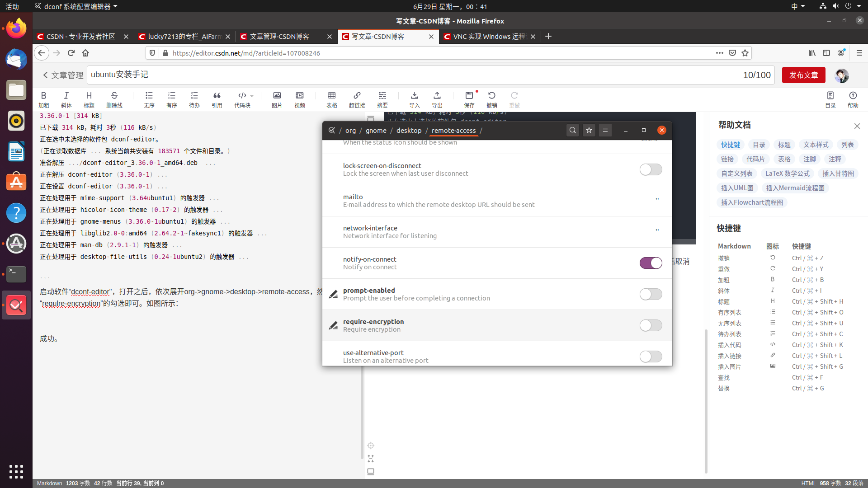Click the bookmarks star in dconf editor
The height and width of the screenshot is (488, 868).
pyautogui.click(x=589, y=130)
